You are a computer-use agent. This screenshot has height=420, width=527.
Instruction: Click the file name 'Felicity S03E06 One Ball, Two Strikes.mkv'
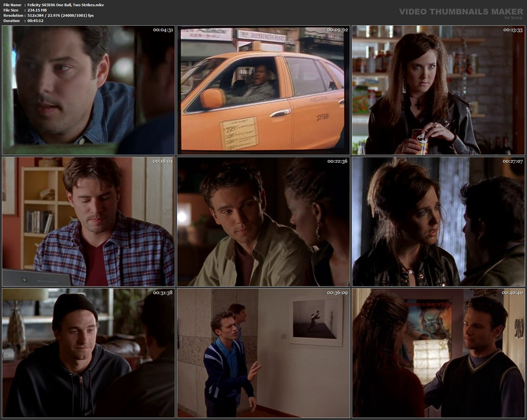pyautogui.click(x=66, y=5)
